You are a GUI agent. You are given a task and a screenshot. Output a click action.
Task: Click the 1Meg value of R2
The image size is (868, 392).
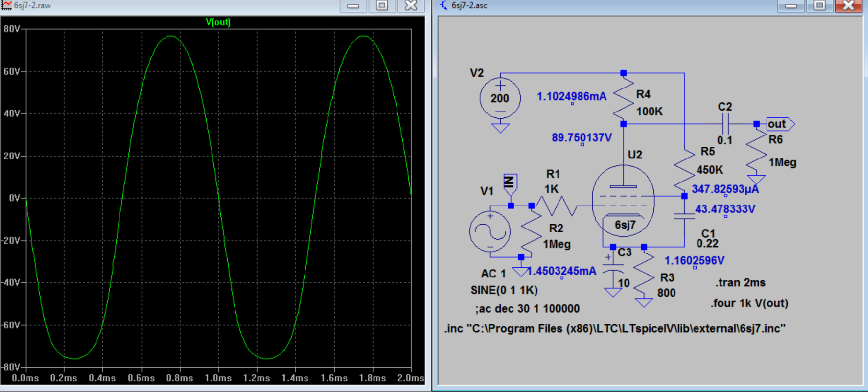(x=557, y=244)
